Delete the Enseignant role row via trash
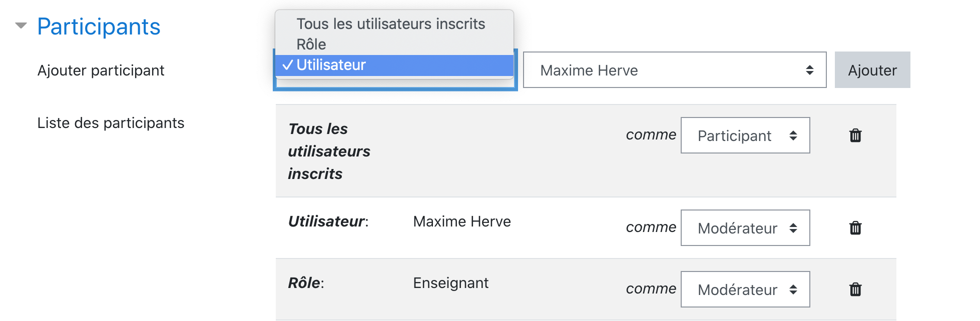Image resolution: width=980 pixels, height=321 pixels. 855,289
